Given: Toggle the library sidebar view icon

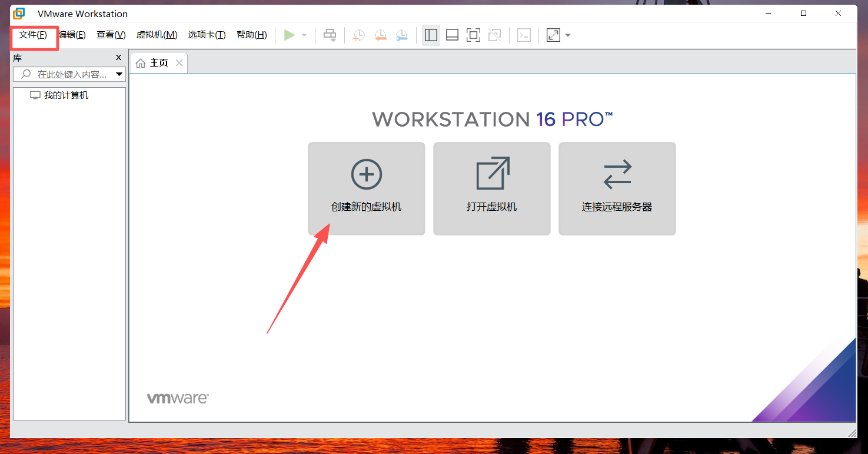Looking at the screenshot, I should tap(431, 35).
